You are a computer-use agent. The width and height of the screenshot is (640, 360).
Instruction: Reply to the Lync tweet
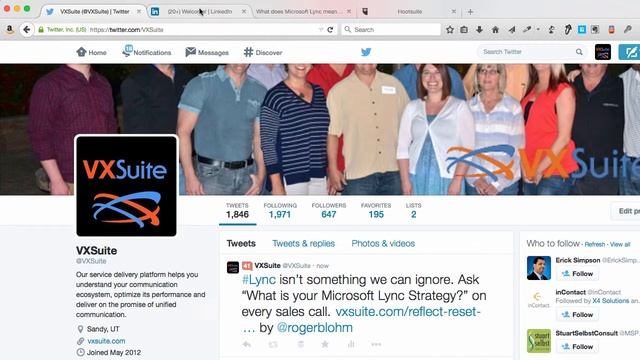coord(247,344)
